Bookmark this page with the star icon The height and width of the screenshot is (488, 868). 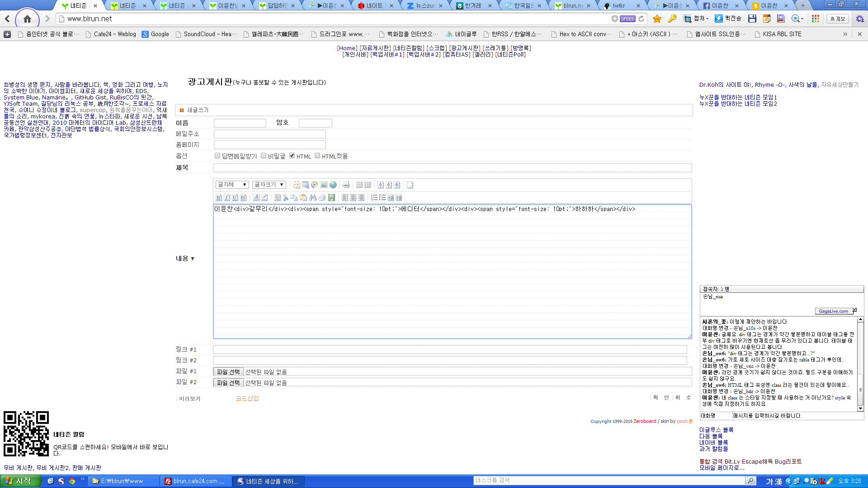coord(657,19)
